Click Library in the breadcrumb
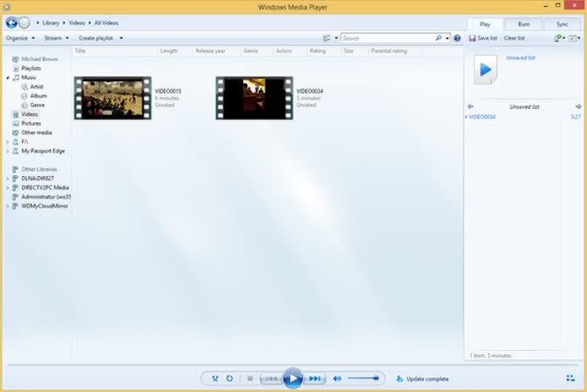Image resolution: width=587 pixels, height=392 pixels. [x=51, y=23]
